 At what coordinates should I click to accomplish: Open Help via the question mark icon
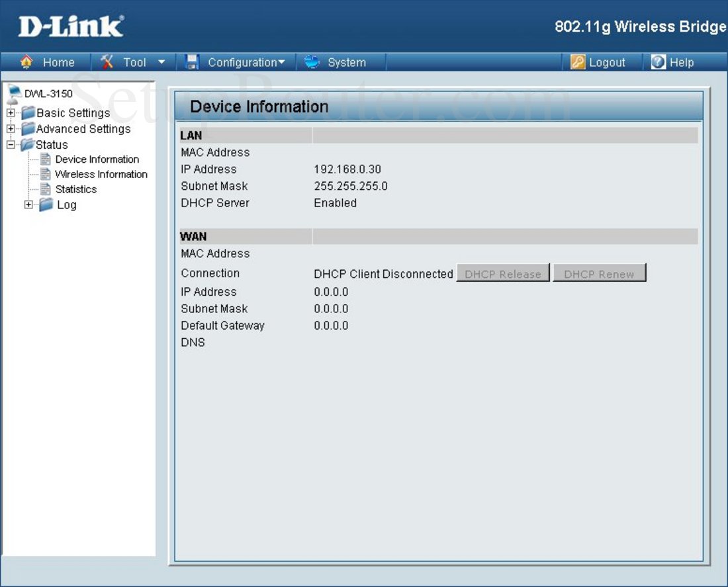point(657,62)
